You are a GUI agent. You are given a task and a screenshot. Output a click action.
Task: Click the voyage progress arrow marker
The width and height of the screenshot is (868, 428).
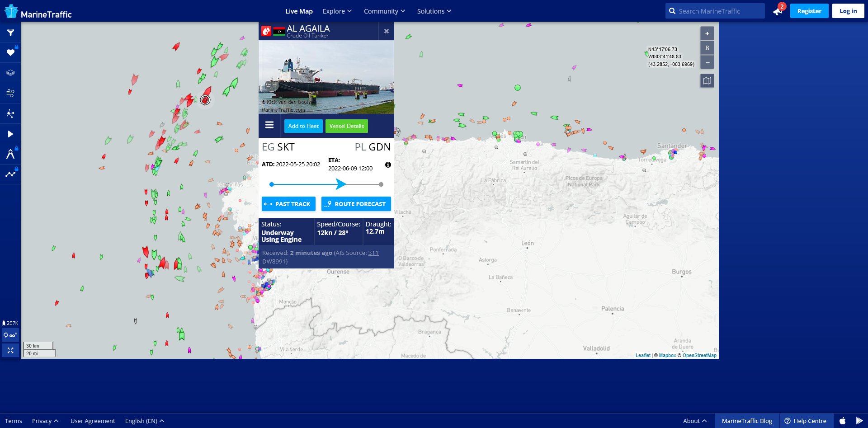[341, 184]
